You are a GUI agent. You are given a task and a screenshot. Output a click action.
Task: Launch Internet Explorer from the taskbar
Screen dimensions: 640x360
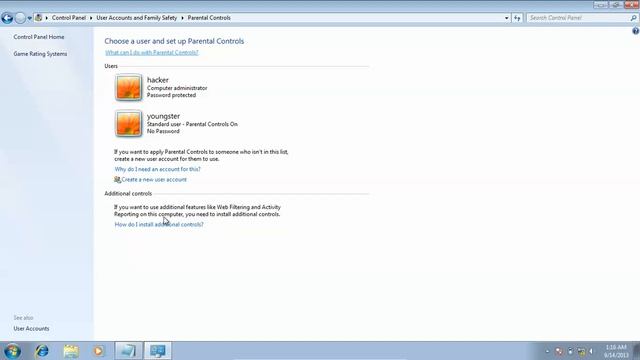point(42,351)
